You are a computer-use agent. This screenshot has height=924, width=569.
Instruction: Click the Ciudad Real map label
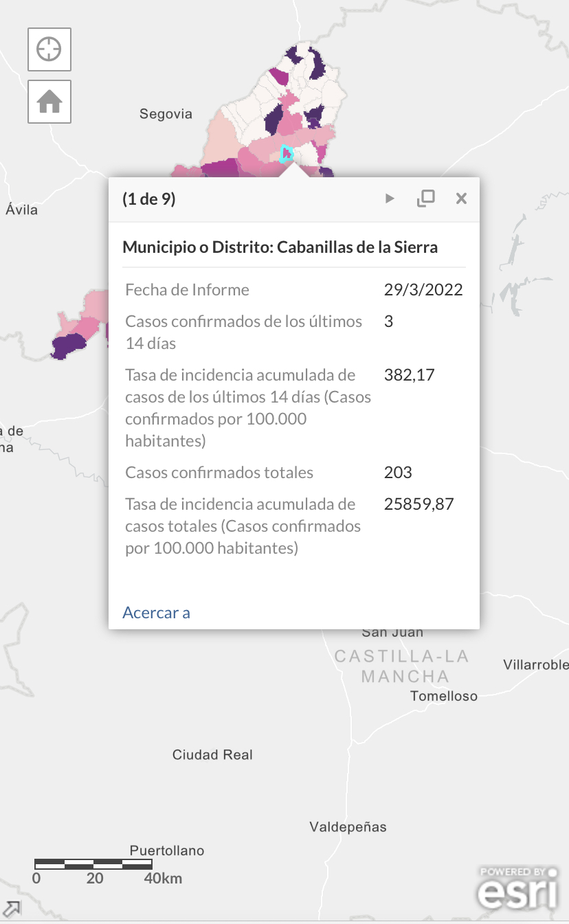212,754
